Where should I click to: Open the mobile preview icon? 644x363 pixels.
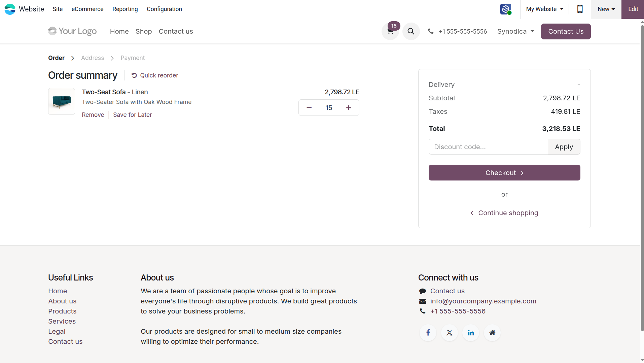(x=580, y=9)
